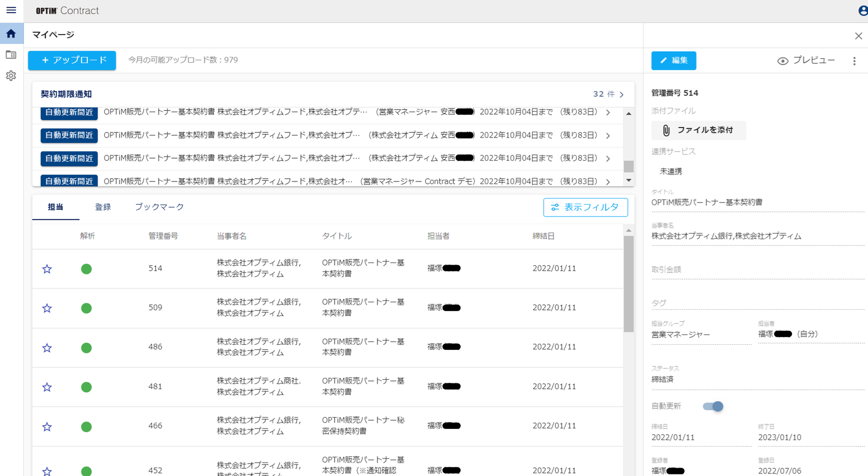This screenshot has width=868, height=476.
Task: Click the プレビュー eye icon
Action: [x=782, y=60]
